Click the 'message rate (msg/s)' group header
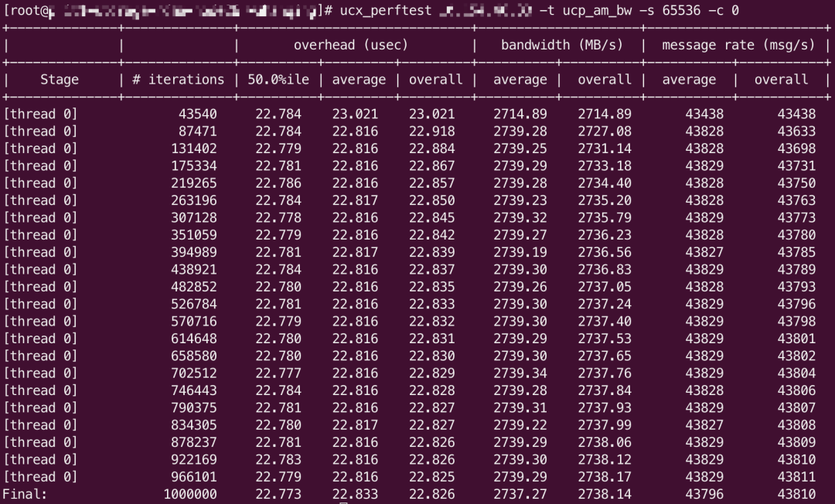 tap(738, 46)
